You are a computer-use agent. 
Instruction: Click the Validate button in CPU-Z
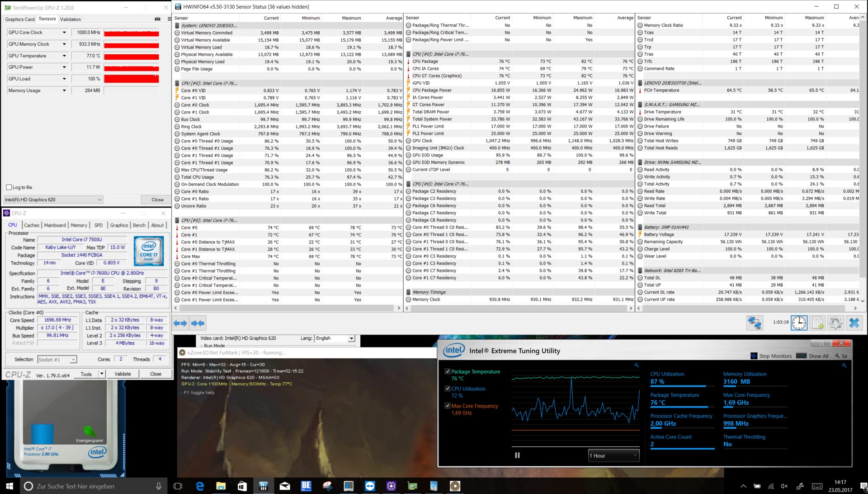pyautogui.click(x=123, y=374)
